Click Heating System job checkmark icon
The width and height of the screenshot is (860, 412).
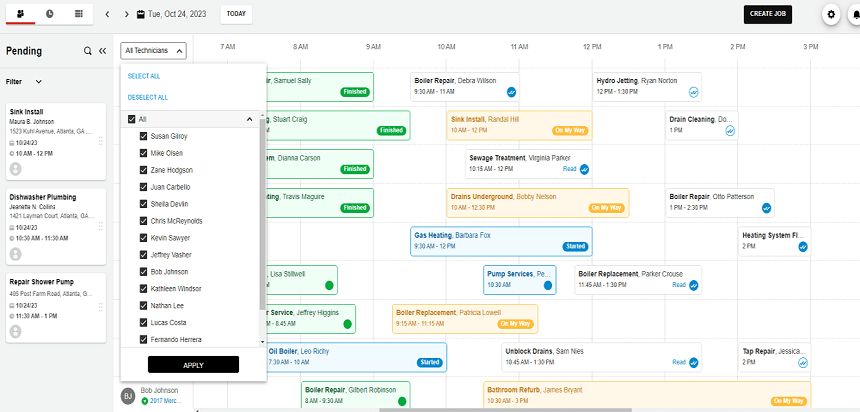point(803,247)
